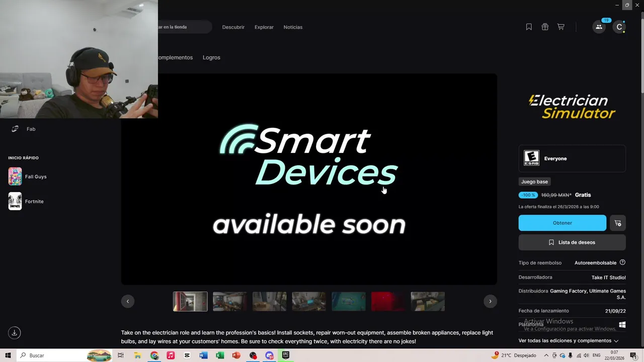Open the notification center icon

click(x=633, y=355)
